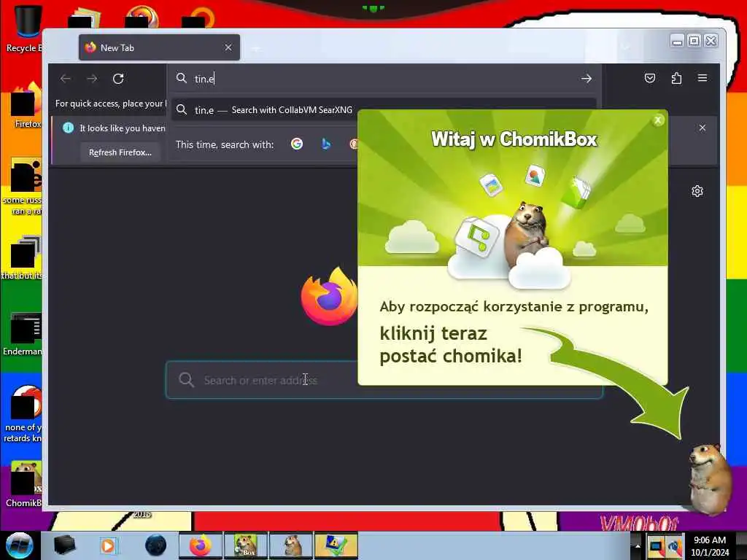Open the clock showing 9:06 AM
Screen dimensions: 747x560
coord(710,545)
